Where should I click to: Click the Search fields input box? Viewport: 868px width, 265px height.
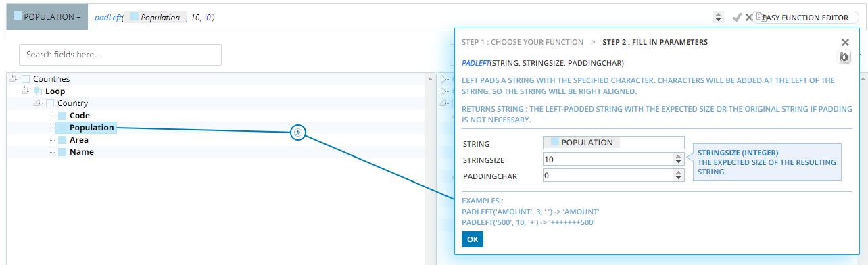pos(120,55)
